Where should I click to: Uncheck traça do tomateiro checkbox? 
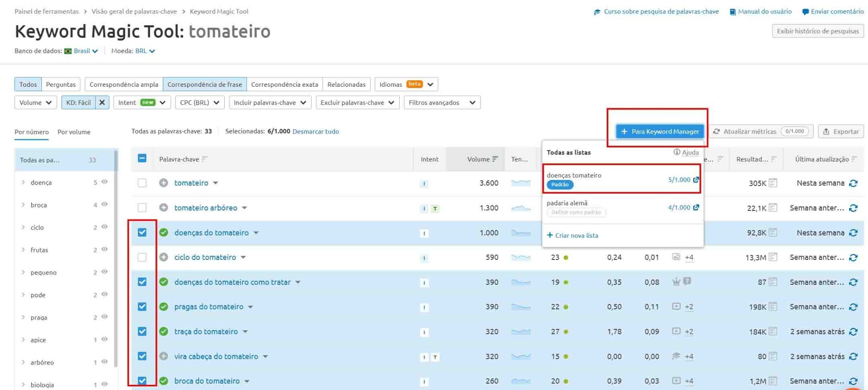point(142,332)
